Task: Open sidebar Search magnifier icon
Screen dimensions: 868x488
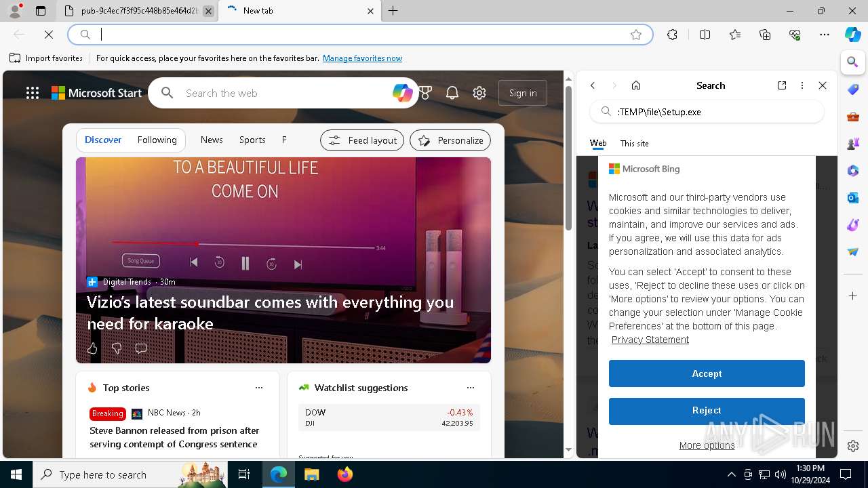Action: click(x=853, y=62)
